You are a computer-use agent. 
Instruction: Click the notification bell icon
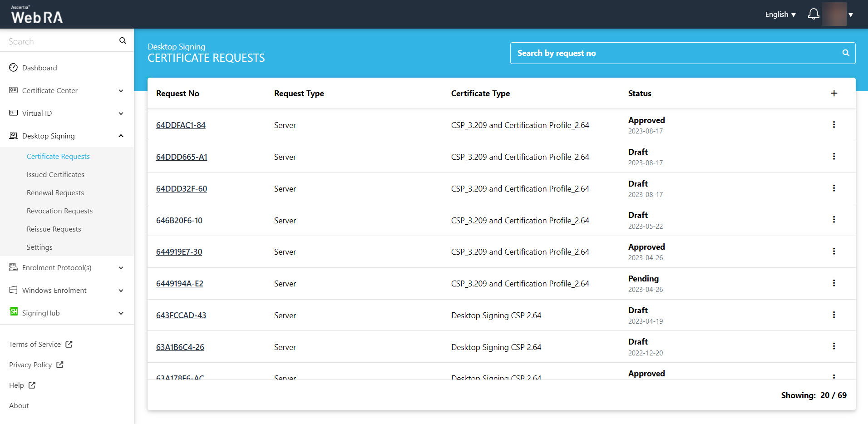(x=813, y=15)
